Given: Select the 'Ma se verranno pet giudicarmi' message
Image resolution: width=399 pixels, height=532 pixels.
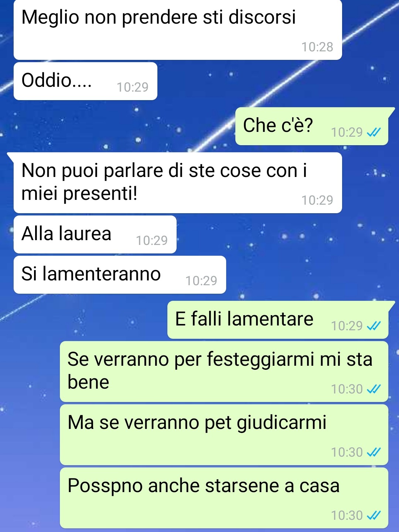Looking at the screenshot, I should point(224,434).
